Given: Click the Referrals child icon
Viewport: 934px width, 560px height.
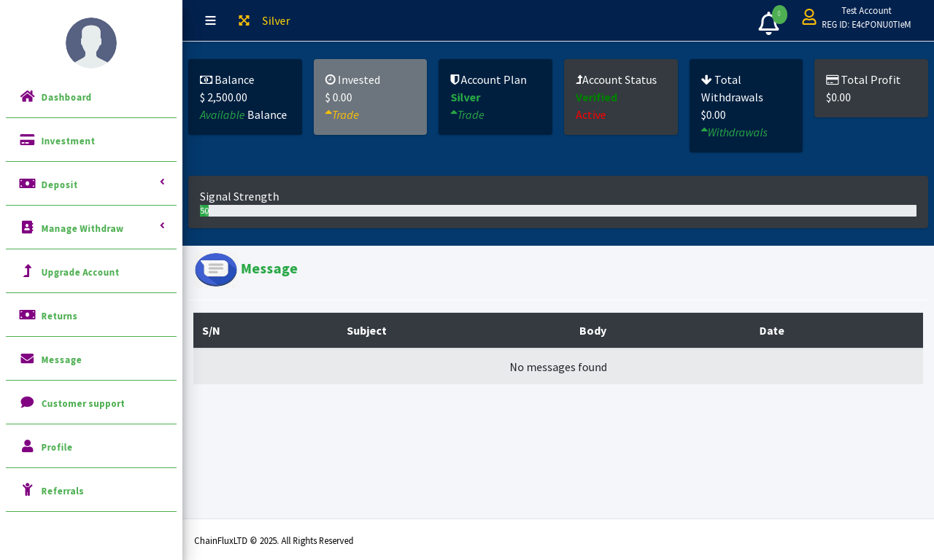Looking at the screenshot, I should tap(27, 490).
